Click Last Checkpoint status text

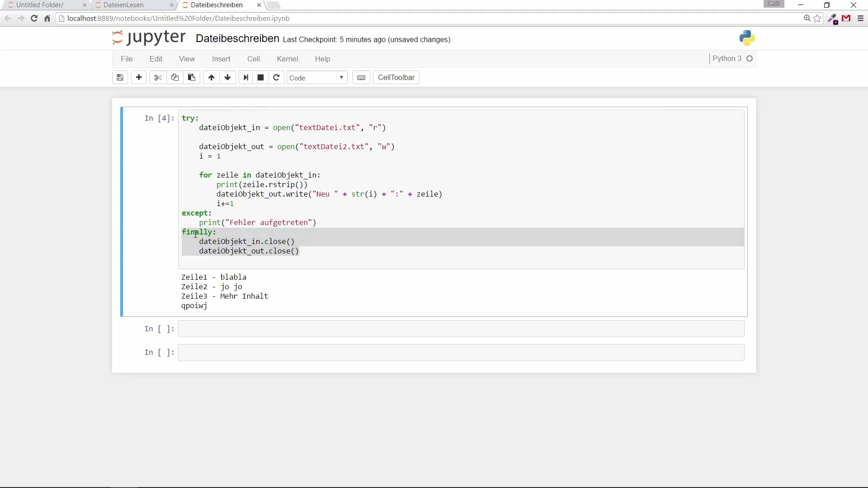click(x=367, y=40)
